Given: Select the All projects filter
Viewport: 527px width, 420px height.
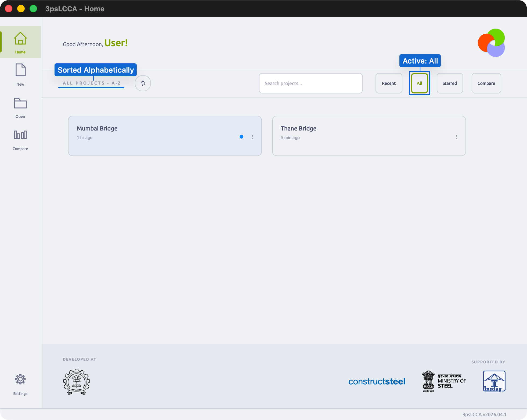Looking at the screenshot, I should point(420,83).
